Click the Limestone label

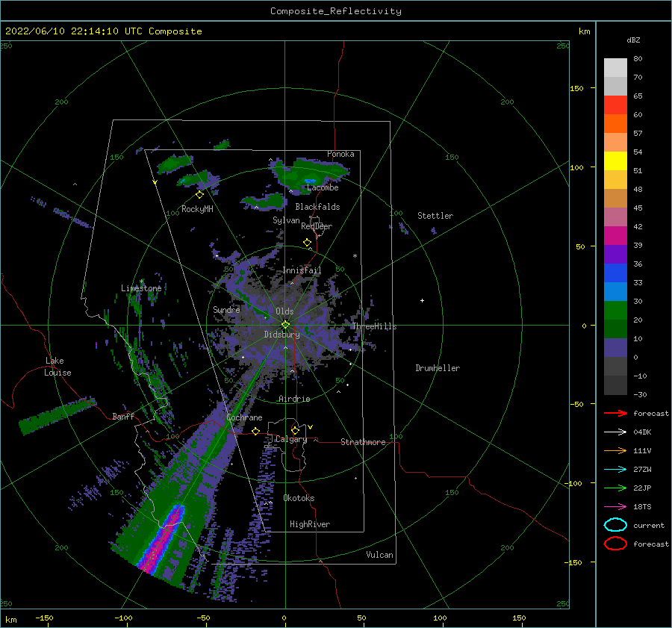pos(141,288)
